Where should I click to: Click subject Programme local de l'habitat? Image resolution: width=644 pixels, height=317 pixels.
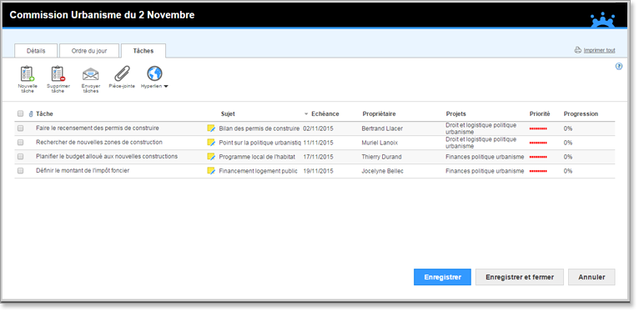[257, 157]
